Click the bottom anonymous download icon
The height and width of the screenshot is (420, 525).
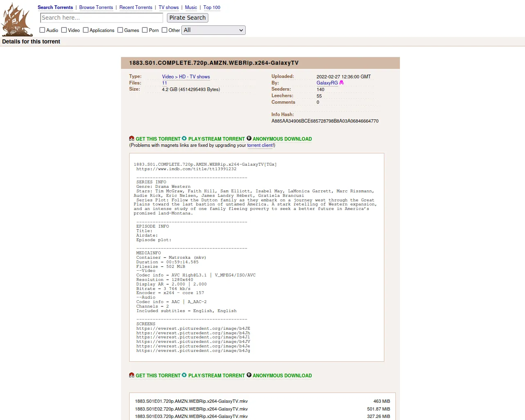249,375
